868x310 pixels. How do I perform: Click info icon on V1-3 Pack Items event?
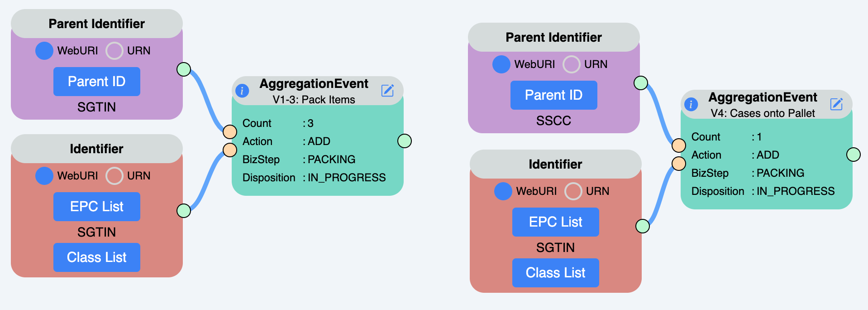242,91
